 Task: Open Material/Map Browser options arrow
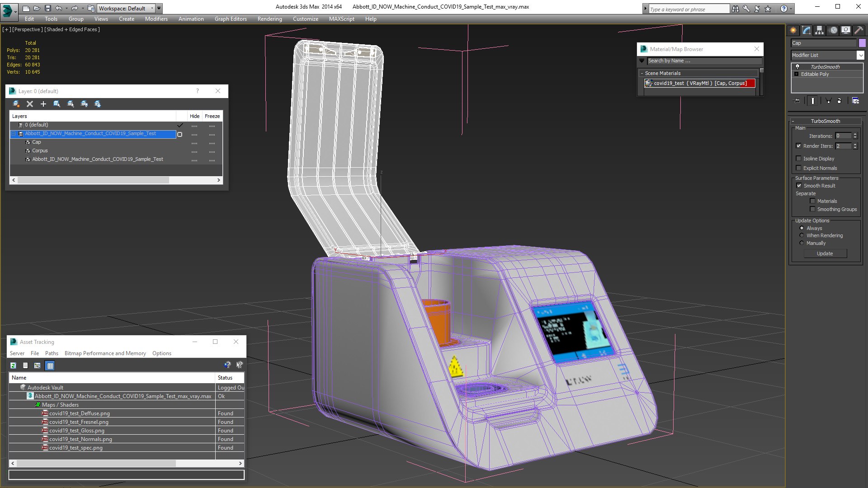click(x=642, y=61)
